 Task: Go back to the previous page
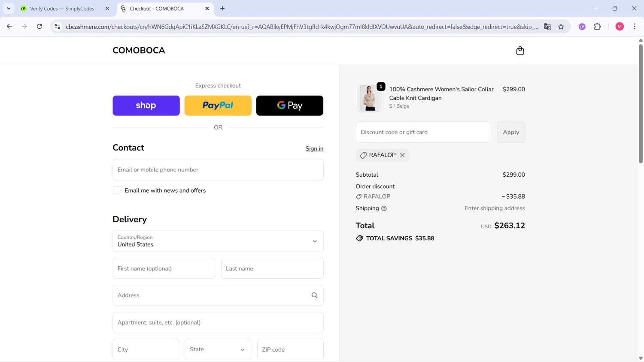(9, 27)
